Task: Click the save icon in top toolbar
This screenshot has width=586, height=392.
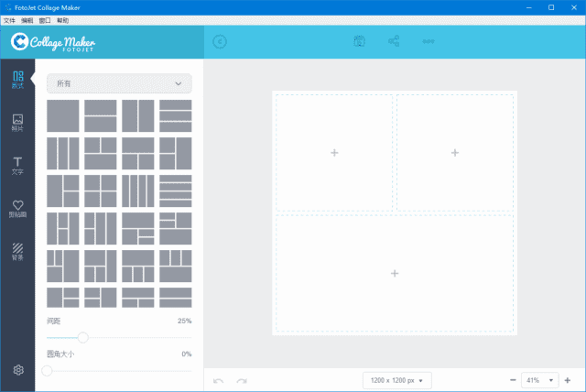Action: click(x=360, y=41)
